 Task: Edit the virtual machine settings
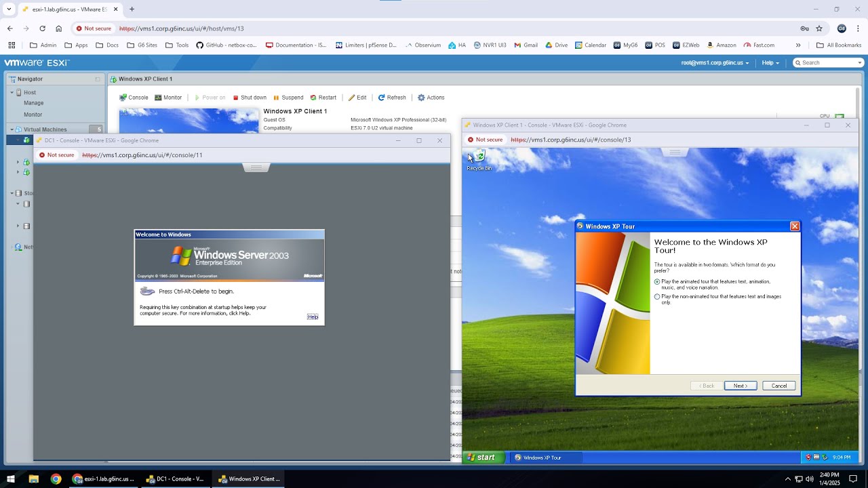point(357,98)
